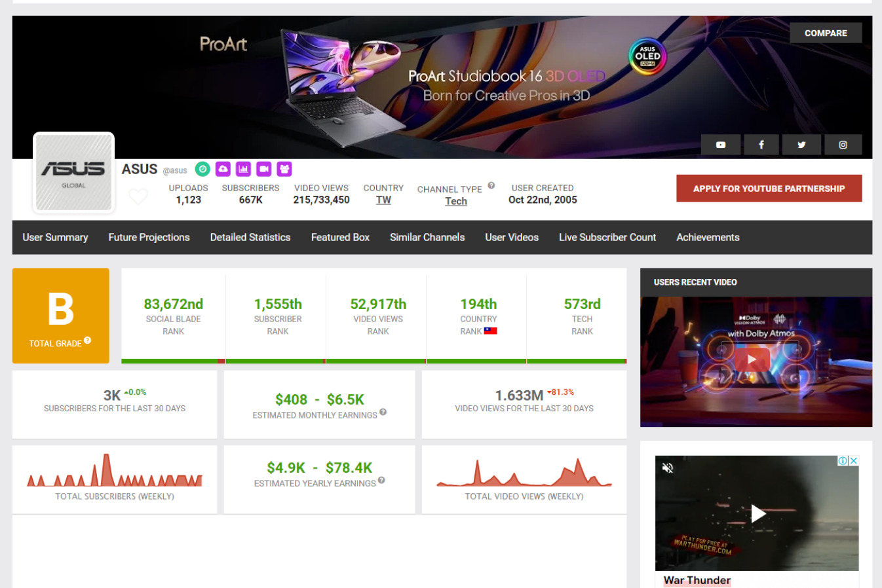This screenshot has height=588, width=882.
Task: Click the ASUS channel logo avatar
Action: pyautogui.click(x=74, y=173)
